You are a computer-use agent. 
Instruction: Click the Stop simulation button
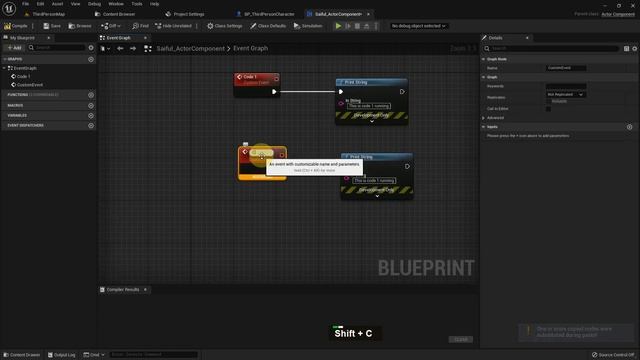pos(357,26)
